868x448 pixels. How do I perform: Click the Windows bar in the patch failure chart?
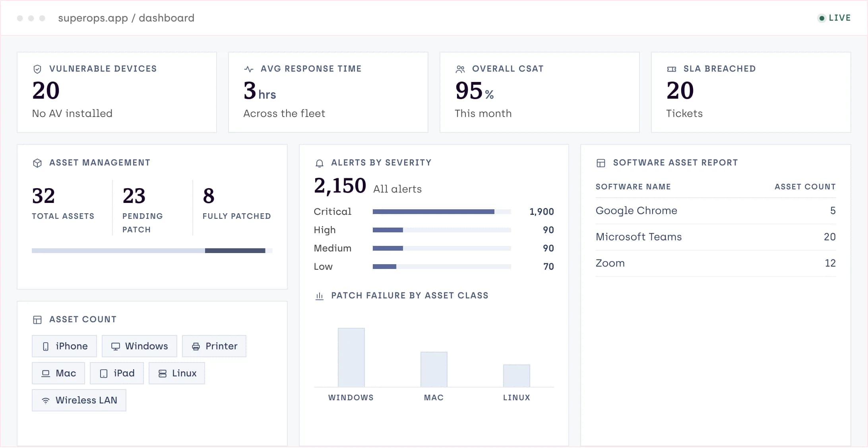point(351,357)
